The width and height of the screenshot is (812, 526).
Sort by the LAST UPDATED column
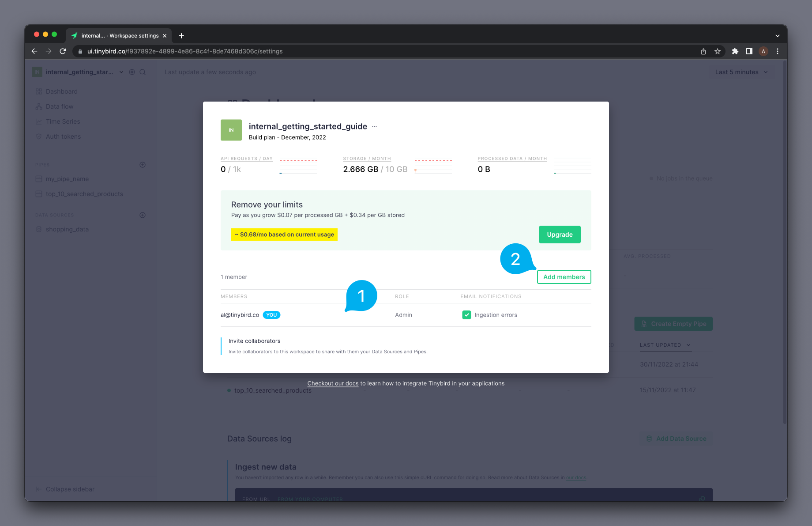click(665, 345)
